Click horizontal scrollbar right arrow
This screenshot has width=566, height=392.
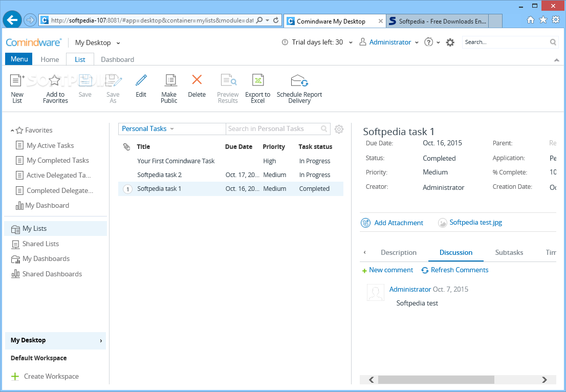(544, 380)
